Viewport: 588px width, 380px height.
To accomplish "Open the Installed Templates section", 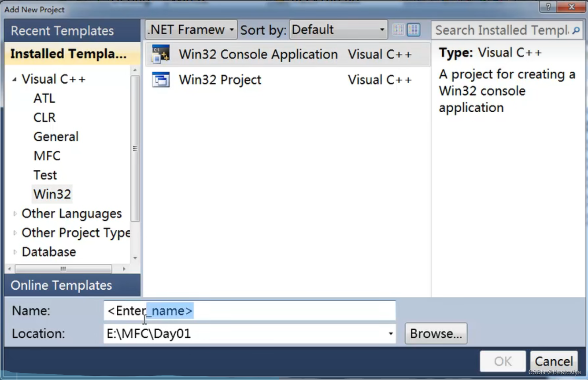I will [72, 54].
